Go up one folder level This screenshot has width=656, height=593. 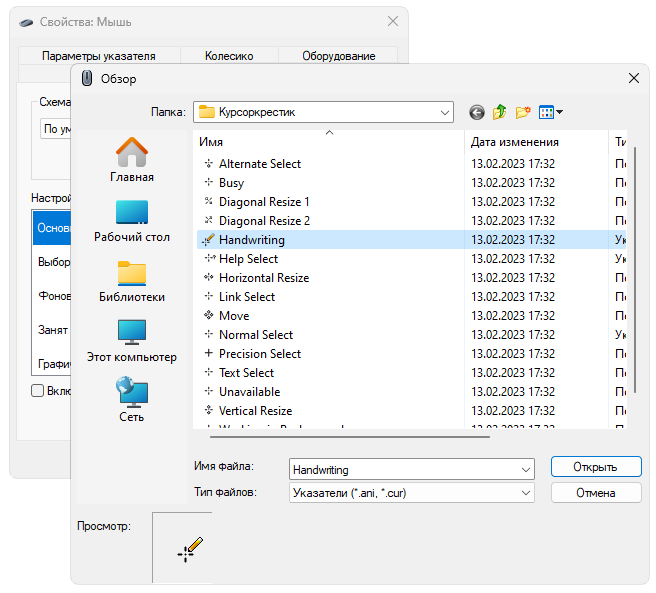tap(500, 112)
